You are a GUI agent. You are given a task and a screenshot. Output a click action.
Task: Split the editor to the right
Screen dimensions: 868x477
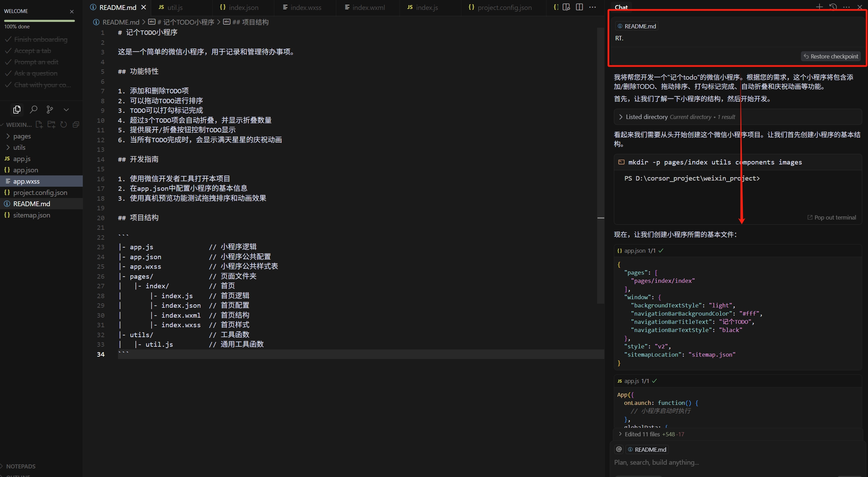click(x=579, y=7)
